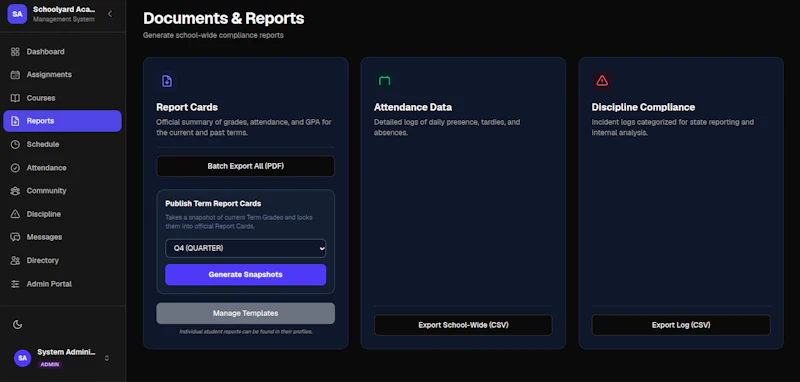Click the 'Generate school-wide compliance reports' subtitle
The width and height of the screenshot is (800, 382).
pos(213,36)
